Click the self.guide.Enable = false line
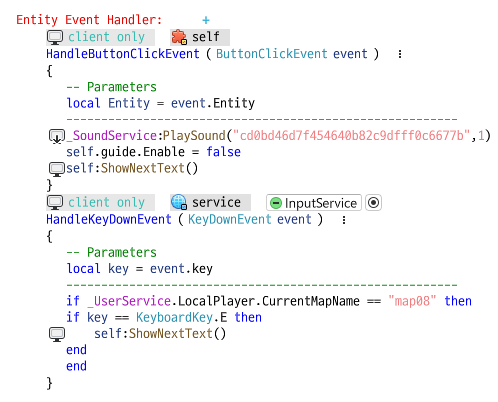 click(153, 152)
